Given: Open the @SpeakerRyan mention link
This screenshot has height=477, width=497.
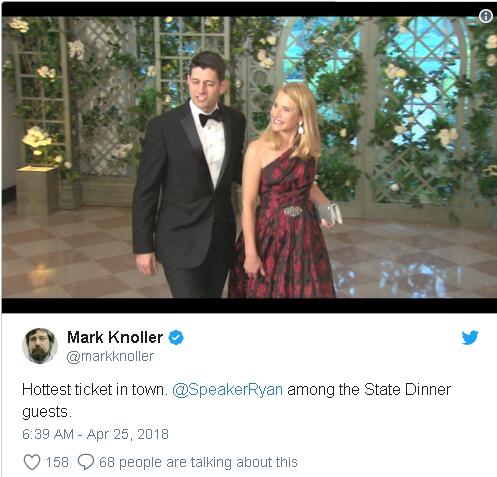Looking at the screenshot, I should click(228, 389).
